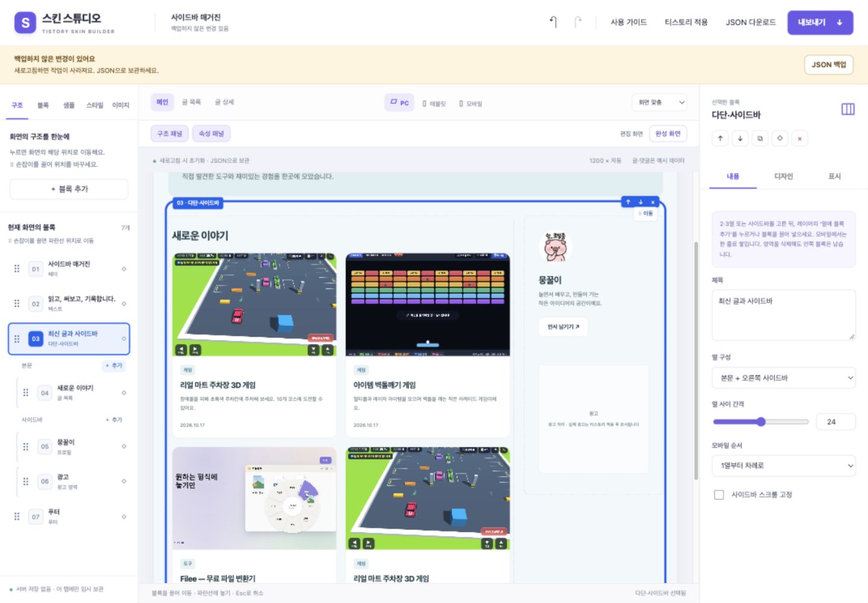Switch preview to 태블릿 device
This screenshot has height=603, width=868.
coord(434,103)
